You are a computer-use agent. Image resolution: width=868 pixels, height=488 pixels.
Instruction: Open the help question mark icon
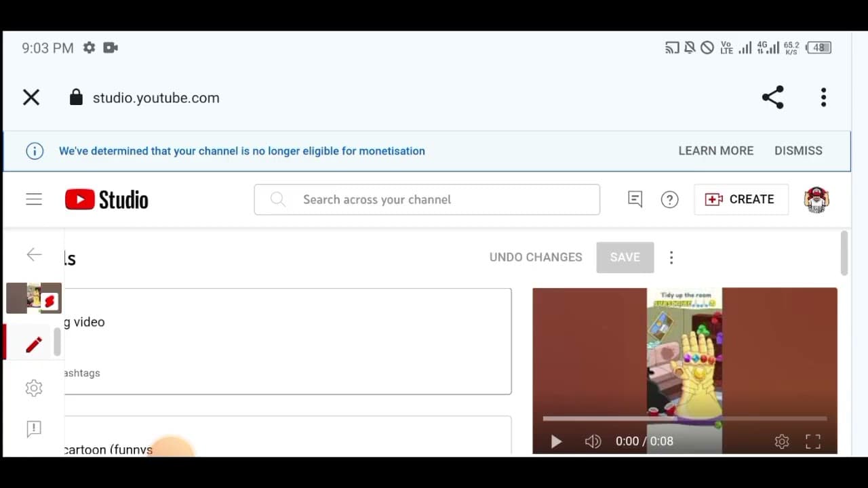point(669,199)
